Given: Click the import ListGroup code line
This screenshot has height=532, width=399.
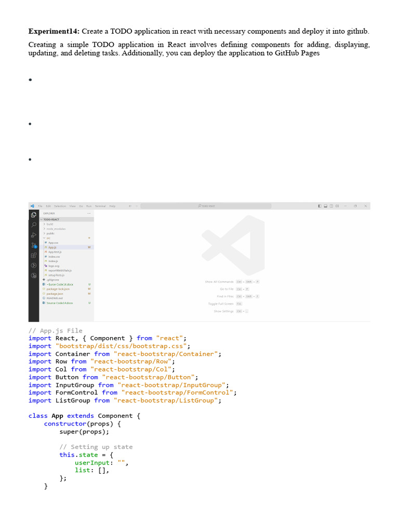Looking at the screenshot, I should coord(125,401).
